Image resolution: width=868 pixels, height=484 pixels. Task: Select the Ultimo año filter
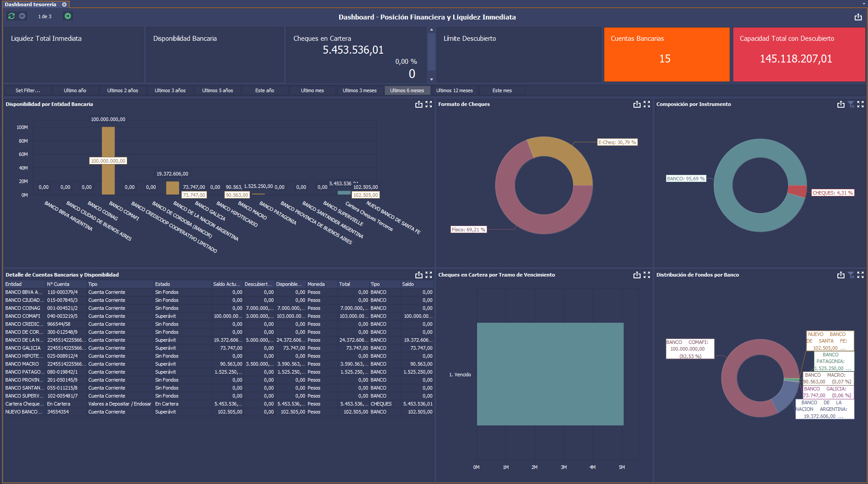coord(75,90)
